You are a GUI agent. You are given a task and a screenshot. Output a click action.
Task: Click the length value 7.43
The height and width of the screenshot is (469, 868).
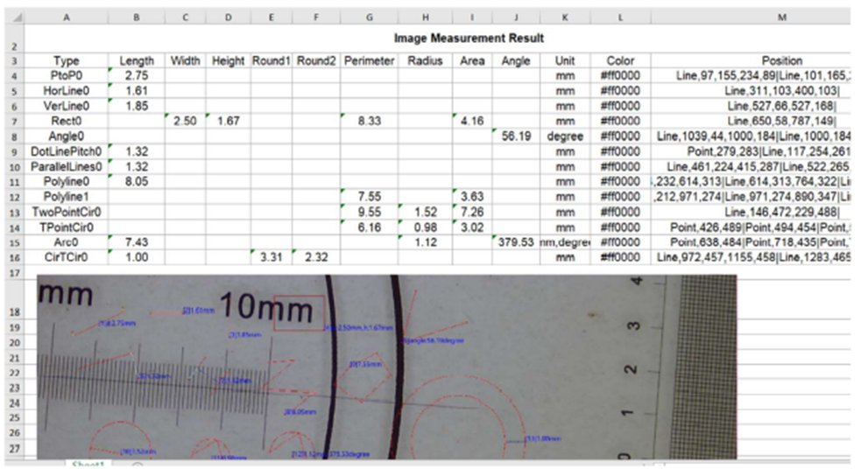click(x=136, y=242)
